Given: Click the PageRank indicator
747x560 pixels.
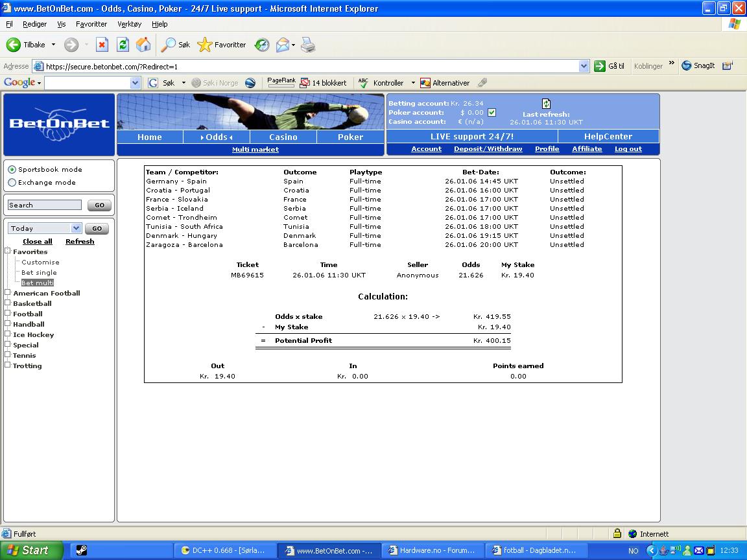Looking at the screenshot, I should coord(281,82).
